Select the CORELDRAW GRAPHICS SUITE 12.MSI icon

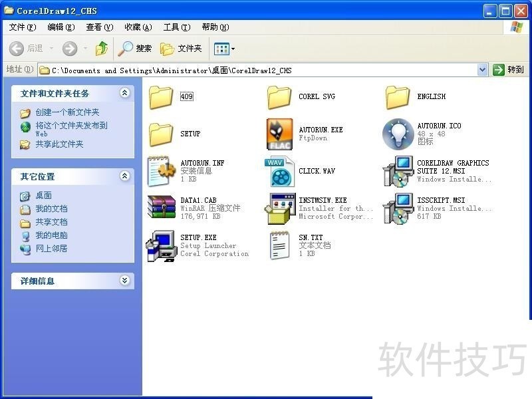coord(398,172)
